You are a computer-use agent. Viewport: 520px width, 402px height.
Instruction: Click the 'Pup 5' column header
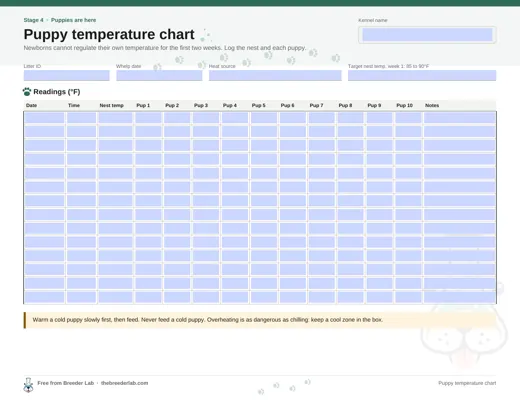259,105
